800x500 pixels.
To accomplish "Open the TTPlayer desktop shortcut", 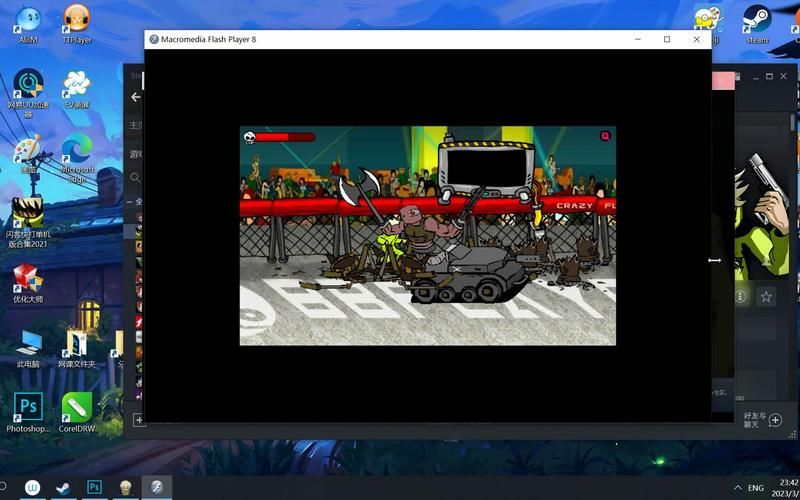I will [x=77, y=24].
